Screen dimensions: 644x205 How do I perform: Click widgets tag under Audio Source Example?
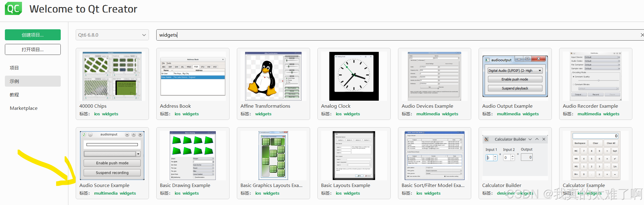coord(128,193)
